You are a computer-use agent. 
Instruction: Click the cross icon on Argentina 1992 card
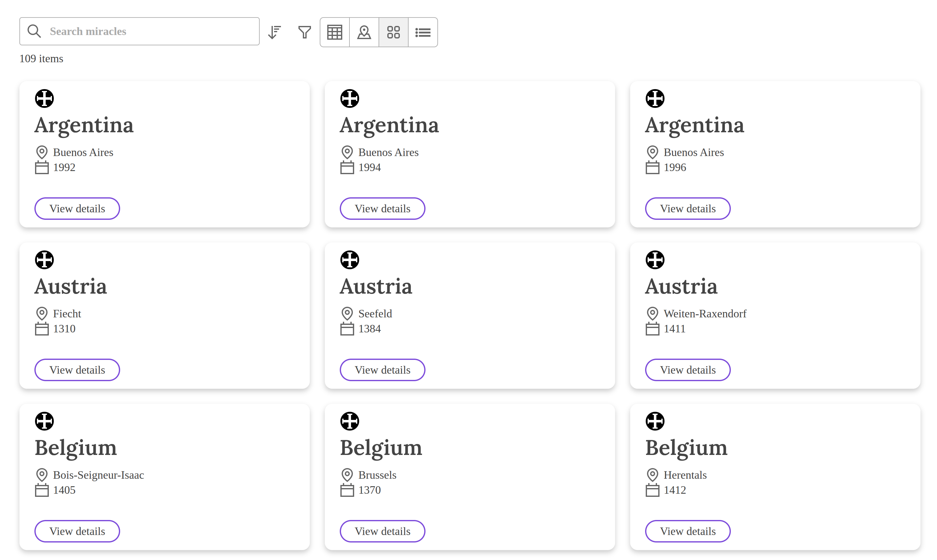[x=44, y=98]
